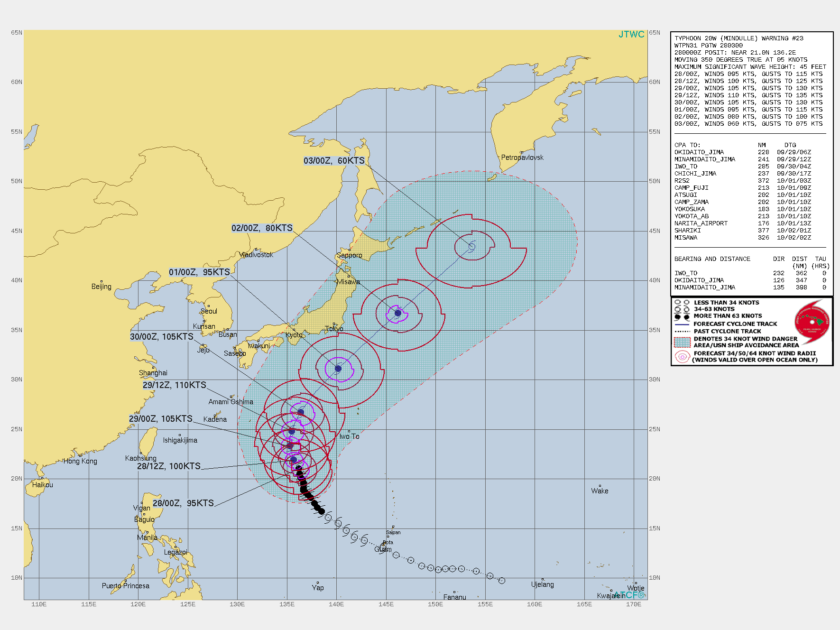Viewport: 840px width, 630px height.
Task: Click the Puerto Princesa label on the map
Action: tap(126, 586)
